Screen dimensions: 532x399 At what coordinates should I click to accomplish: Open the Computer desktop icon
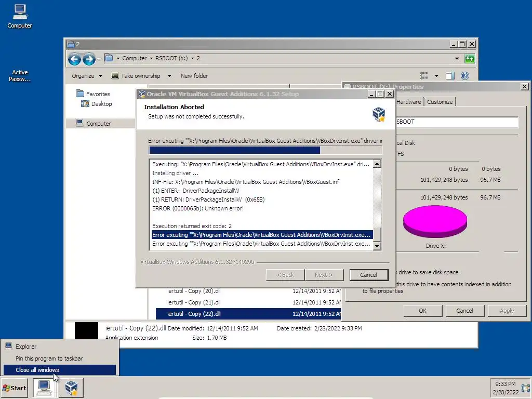(x=20, y=16)
